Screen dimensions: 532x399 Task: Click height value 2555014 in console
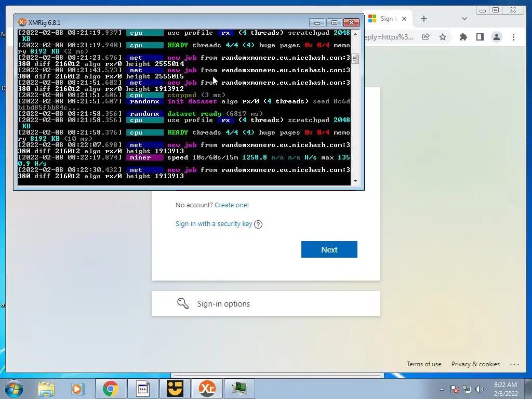(169, 64)
